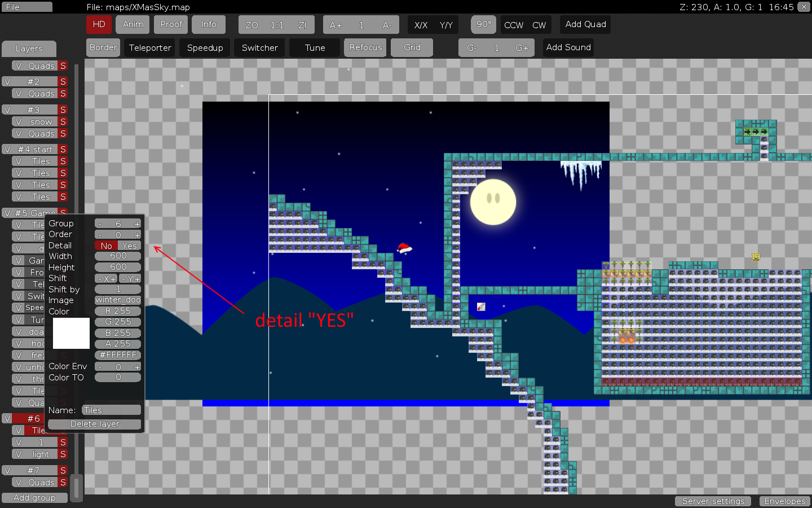812x508 pixels.
Task: Set the layer Detail to Yes
Action: 129,246
